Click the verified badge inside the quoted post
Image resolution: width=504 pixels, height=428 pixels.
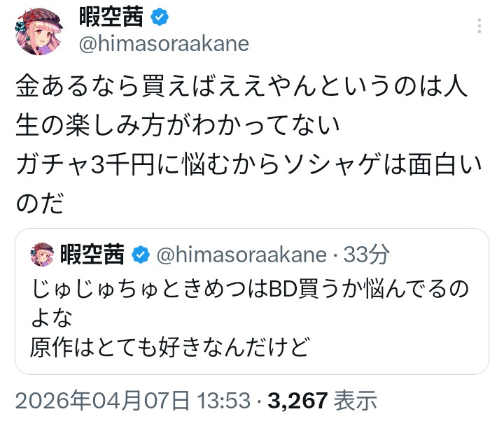click(x=140, y=255)
